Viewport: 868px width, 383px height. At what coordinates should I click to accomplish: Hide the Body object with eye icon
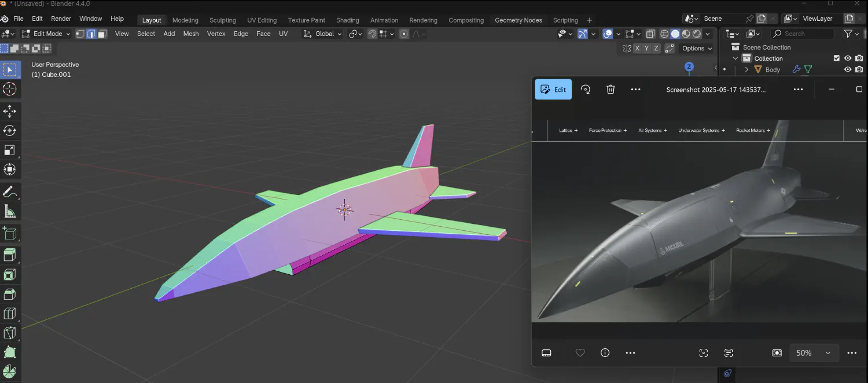point(847,69)
